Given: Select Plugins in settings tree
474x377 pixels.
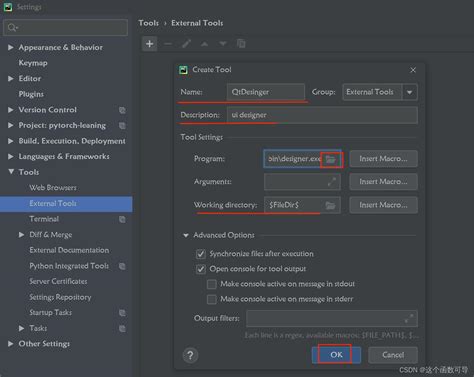Looking at the screenshot, I should coord(31,94).
